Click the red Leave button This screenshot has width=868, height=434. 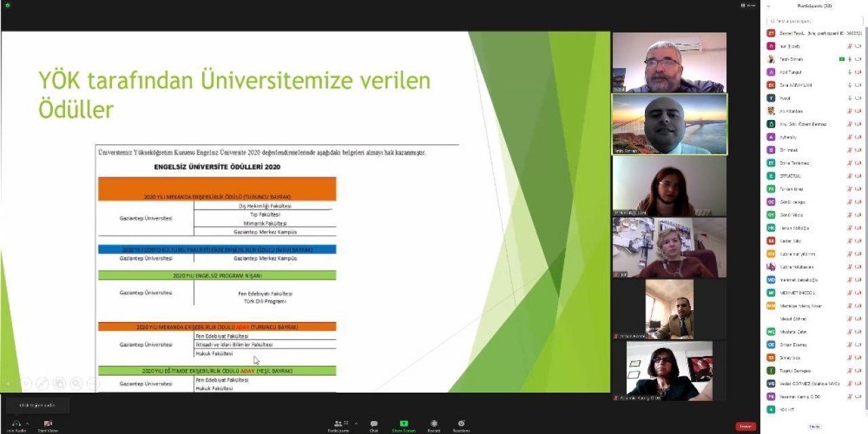tap(745, 427)
